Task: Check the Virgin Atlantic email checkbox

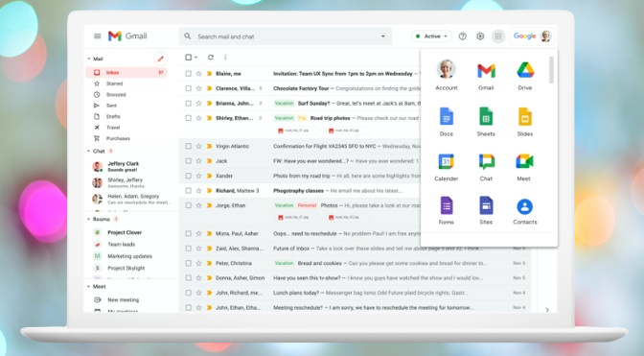Action: click(x=188, y=146)
